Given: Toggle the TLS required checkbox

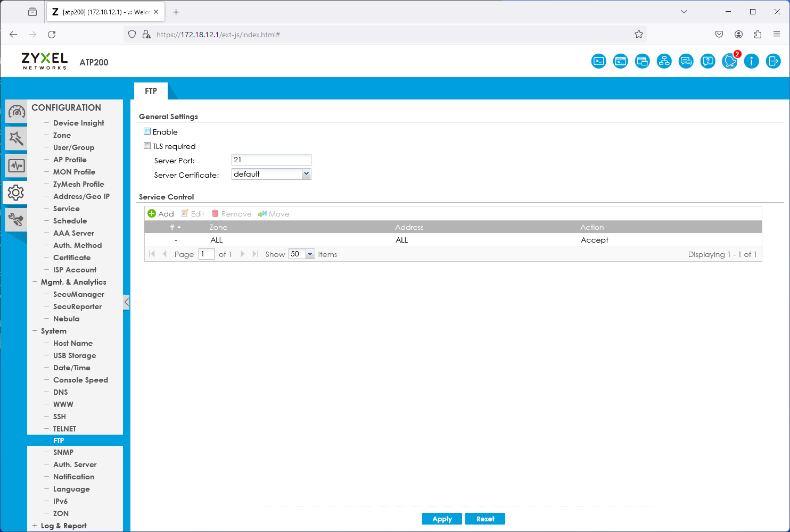Looking at the screenshot, I should [147, 146].
